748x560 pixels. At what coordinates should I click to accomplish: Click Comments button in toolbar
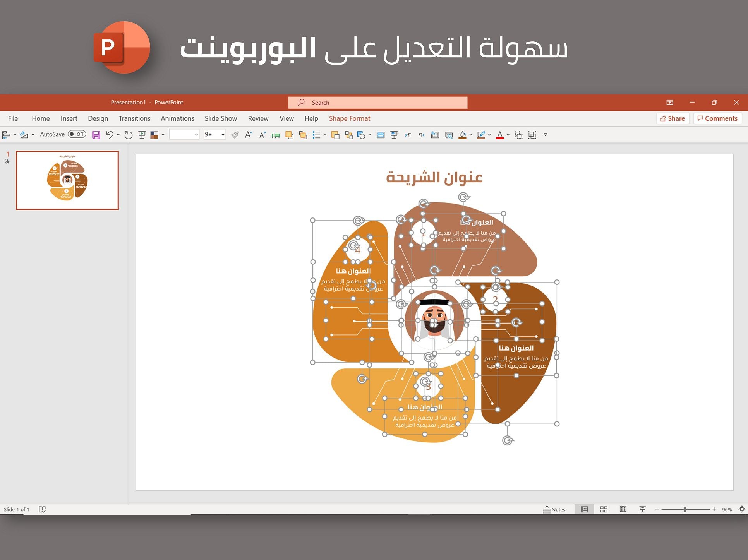[x=717, y=118]
